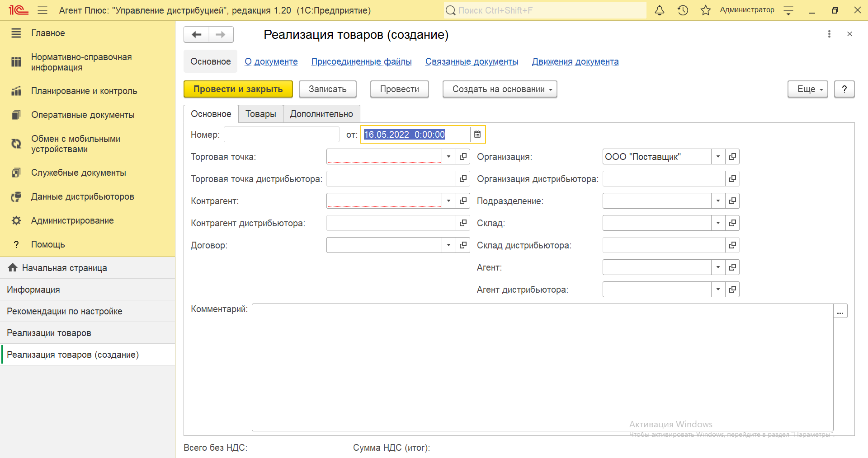This screenshot has height=458, width=868.
Task: Click the ellipsis button beside Комментарий
Action: click(840, 311)
